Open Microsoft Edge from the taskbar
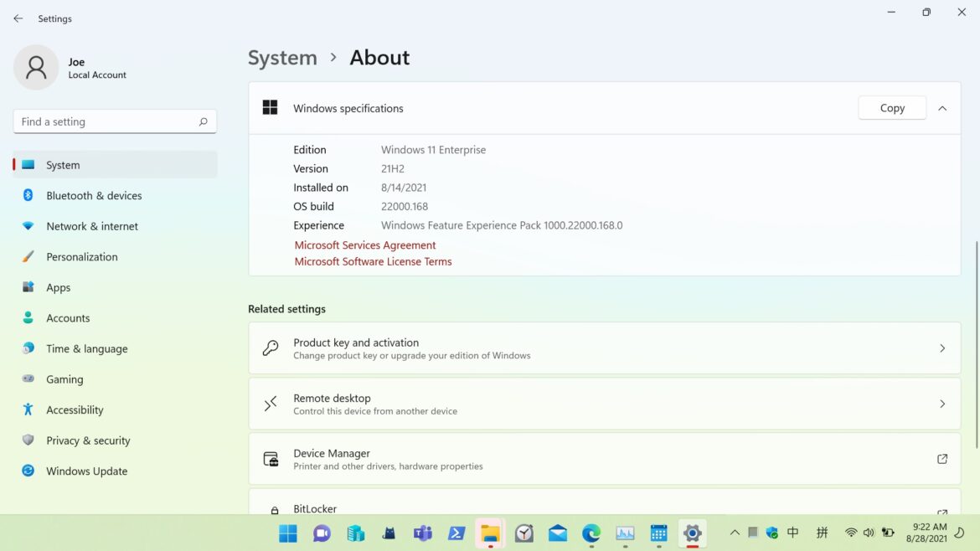980x551 pixels. pyautogui.click(x=591, y=533)
